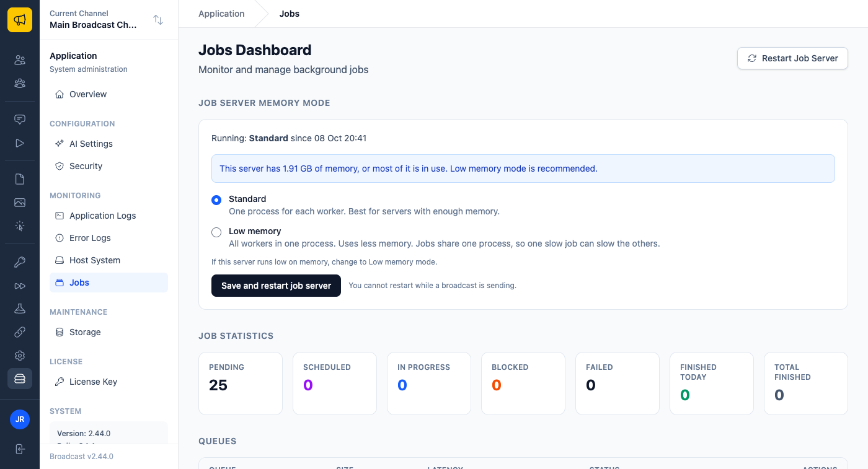
Task: Open the image gallery icon in rail
Action: pyautogui.click(x=20, y=203)
